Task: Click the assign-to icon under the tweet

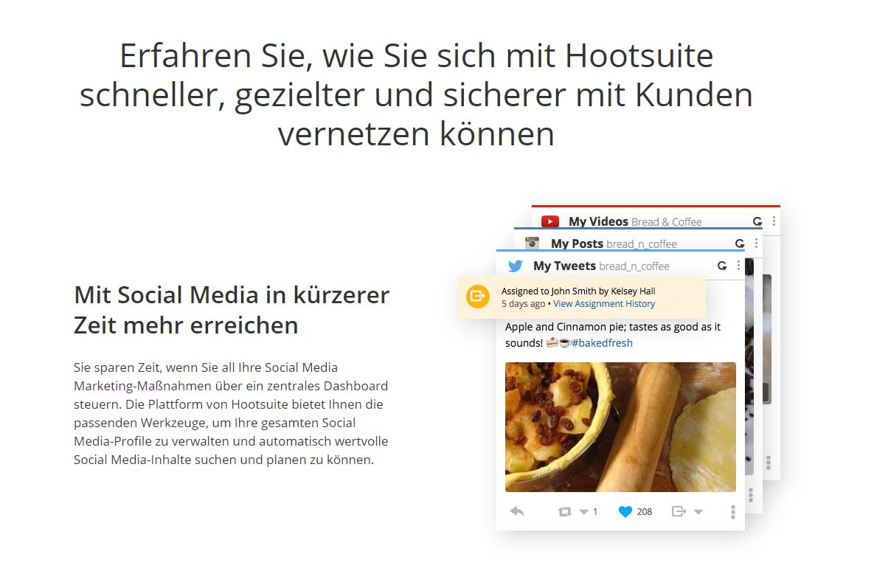Action: coord(679,511)
